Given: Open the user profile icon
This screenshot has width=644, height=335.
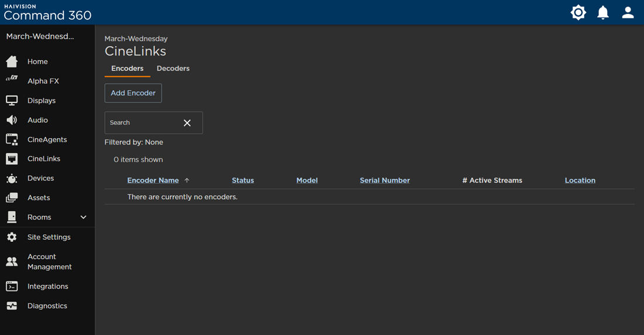Looking at the screenshot, I should (628, 12).
